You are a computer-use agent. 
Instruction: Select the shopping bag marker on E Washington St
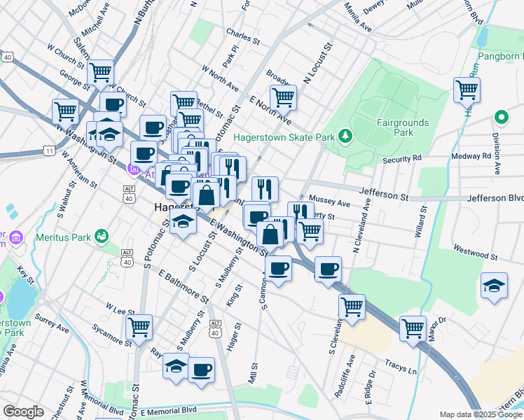pyautogui.click(x=270, y=235)
